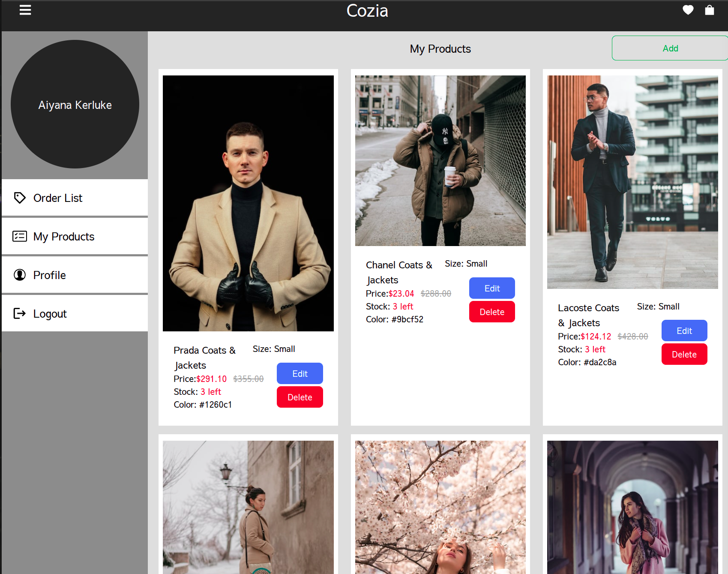The image size is (728, 574).
Task: Click Stock: 3 left on Prada card
Action: click(x=198, y=392)
